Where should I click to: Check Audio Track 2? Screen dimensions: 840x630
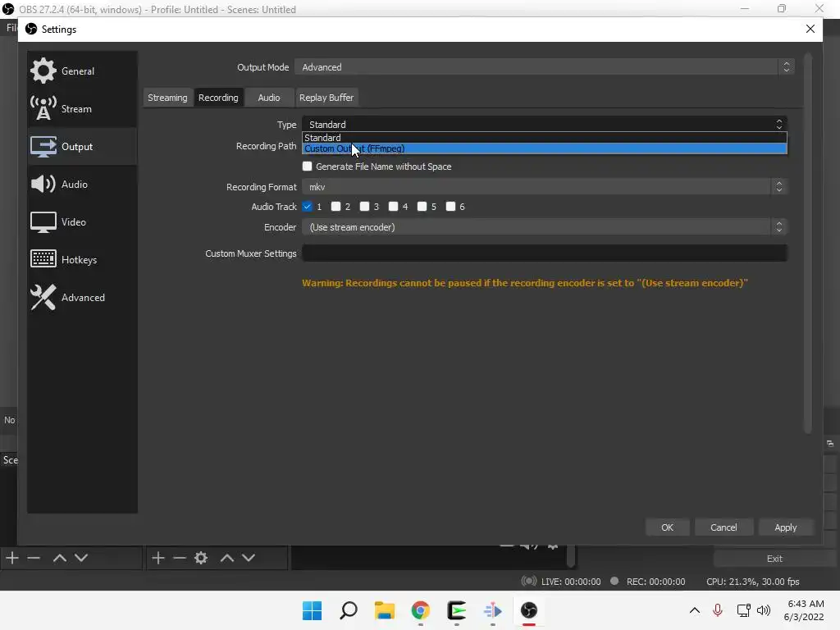click(x=336, y=207)
